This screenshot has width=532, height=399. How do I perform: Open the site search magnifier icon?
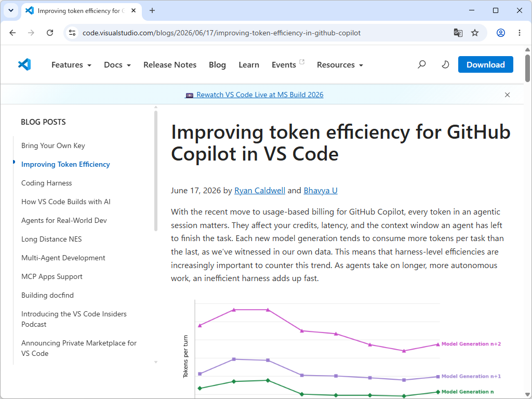tap(421, 64)
